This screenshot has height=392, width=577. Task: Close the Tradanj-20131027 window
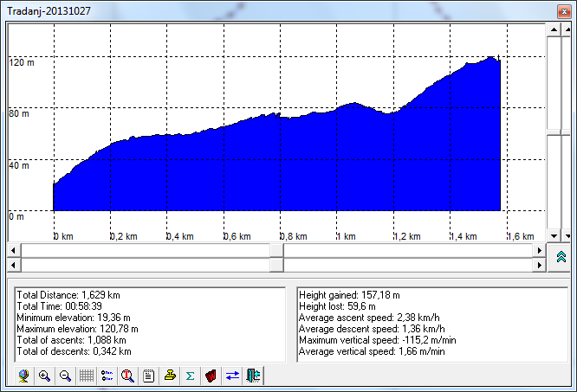(561, 9)
